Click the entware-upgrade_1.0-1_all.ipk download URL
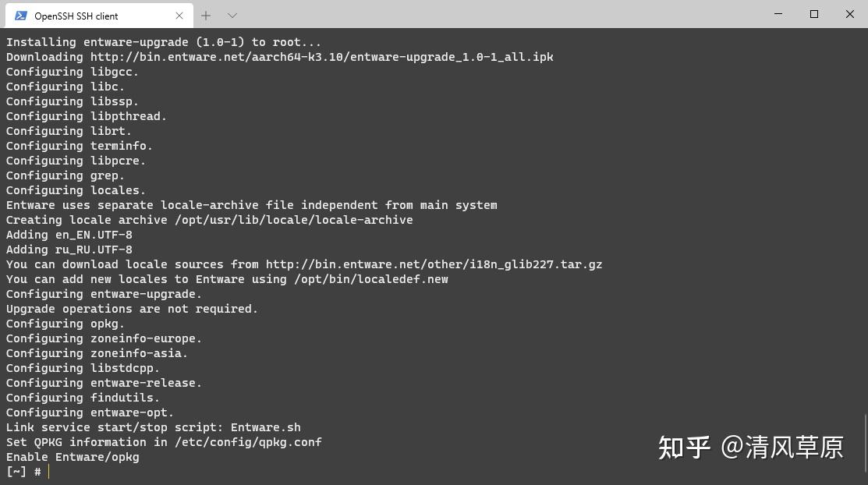Screen dimensions: 868x485 [x=321, y=57]
